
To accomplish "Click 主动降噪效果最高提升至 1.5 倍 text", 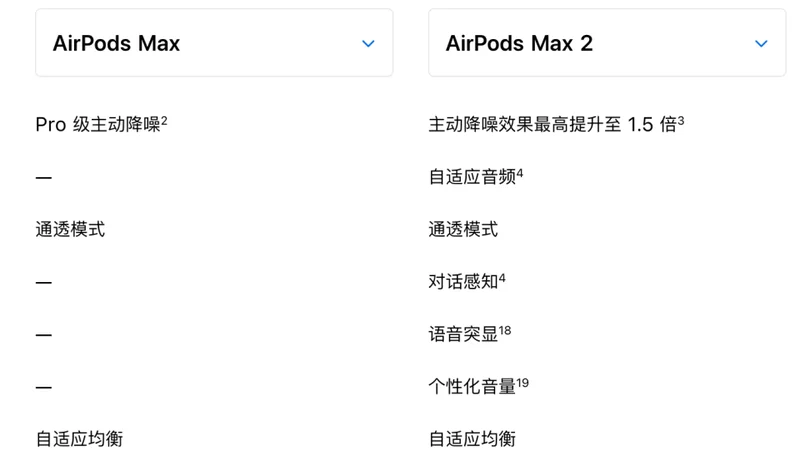I will click(552, 125).
